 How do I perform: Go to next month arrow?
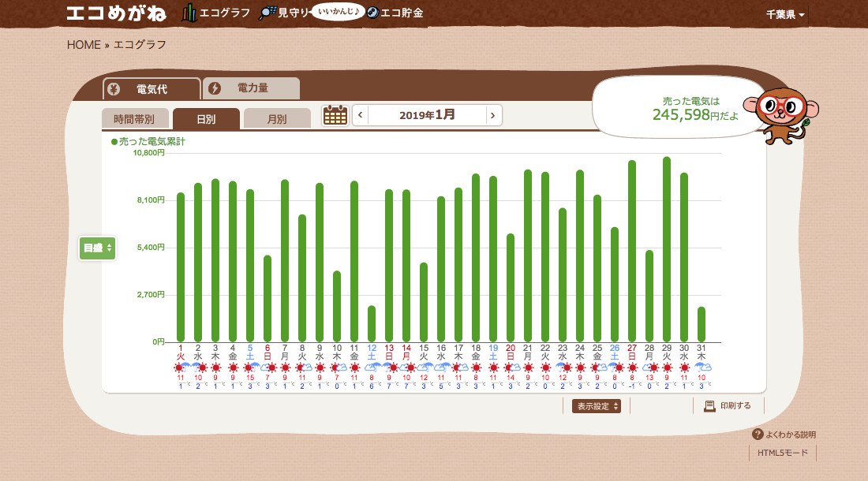point(493,115)
